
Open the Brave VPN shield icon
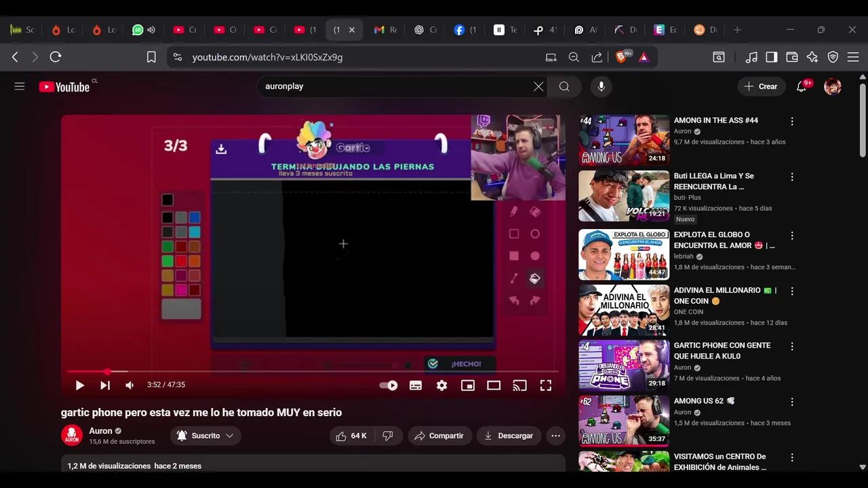click(x=833, y=58)
